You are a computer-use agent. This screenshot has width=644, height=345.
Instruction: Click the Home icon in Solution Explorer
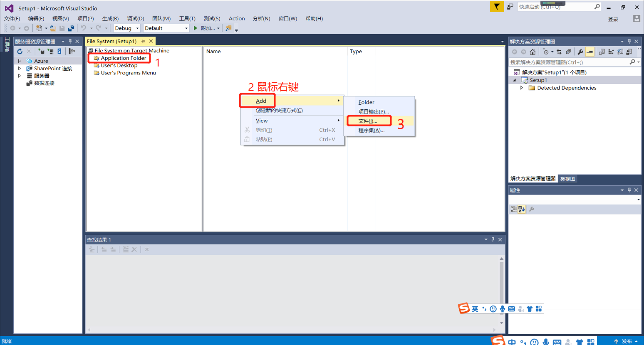(533, 52)
